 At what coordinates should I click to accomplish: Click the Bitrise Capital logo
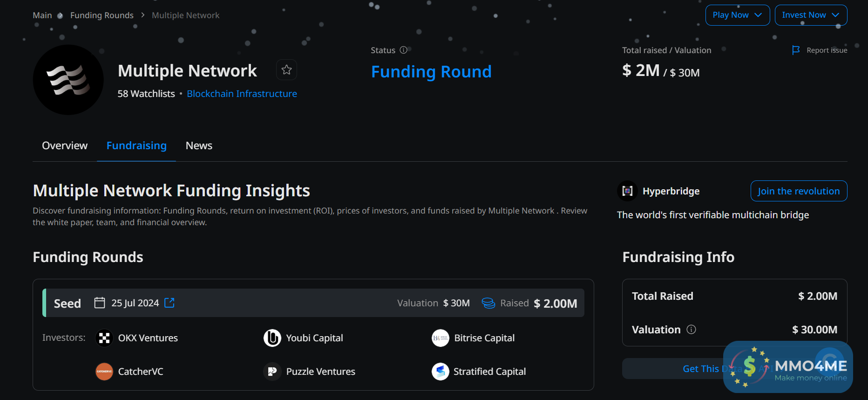point(441,338)
